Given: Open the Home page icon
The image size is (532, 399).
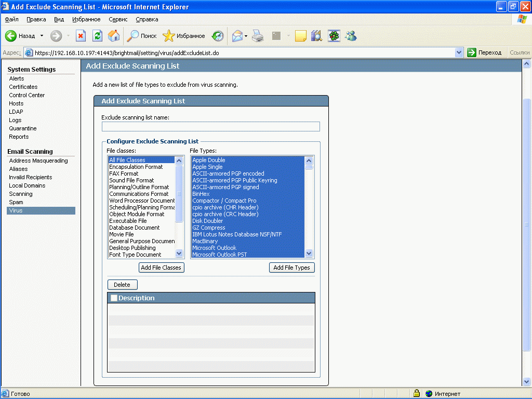Looking at the screenshot, I should tap(114, 36).
